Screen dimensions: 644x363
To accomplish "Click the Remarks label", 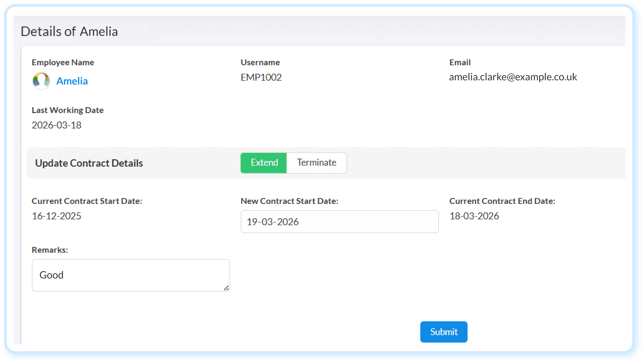I will [x=50, y=250].
